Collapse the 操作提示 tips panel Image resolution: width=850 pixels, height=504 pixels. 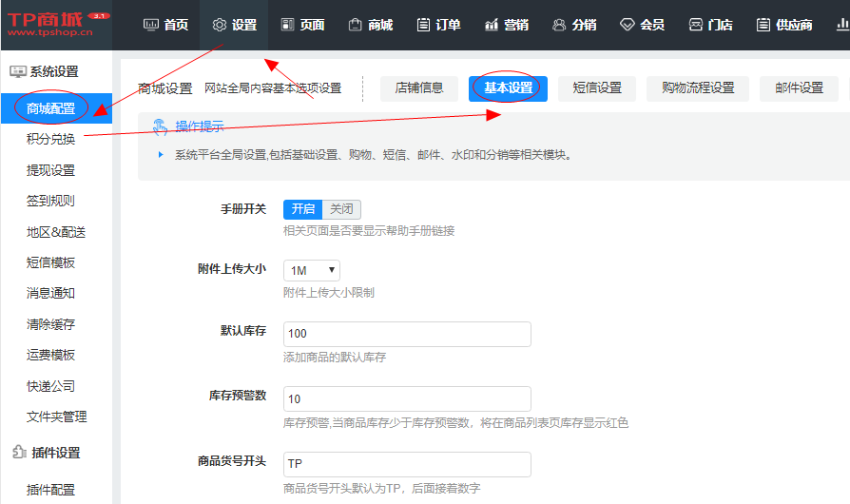[188, 126]
